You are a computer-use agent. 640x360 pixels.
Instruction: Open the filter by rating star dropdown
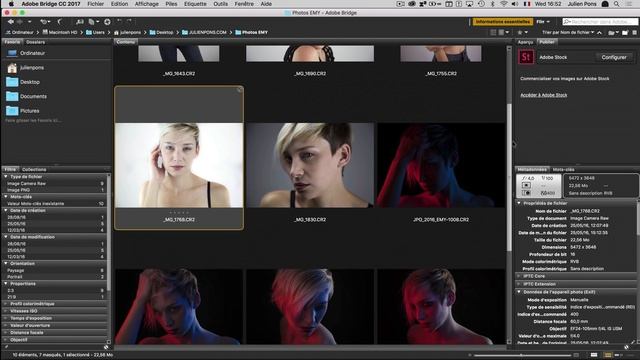(522, 32)
